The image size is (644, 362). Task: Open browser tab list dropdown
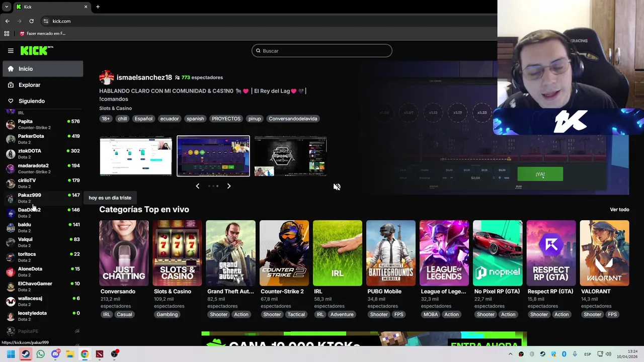pos(6,7)
